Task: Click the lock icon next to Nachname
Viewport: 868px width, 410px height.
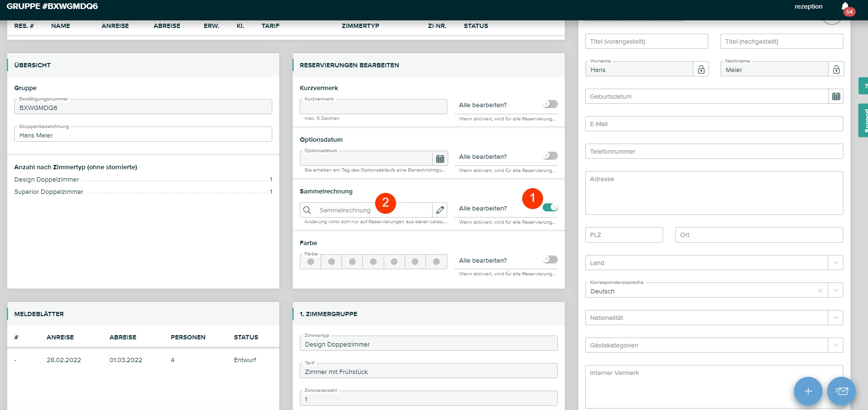Action: [836, 70]
